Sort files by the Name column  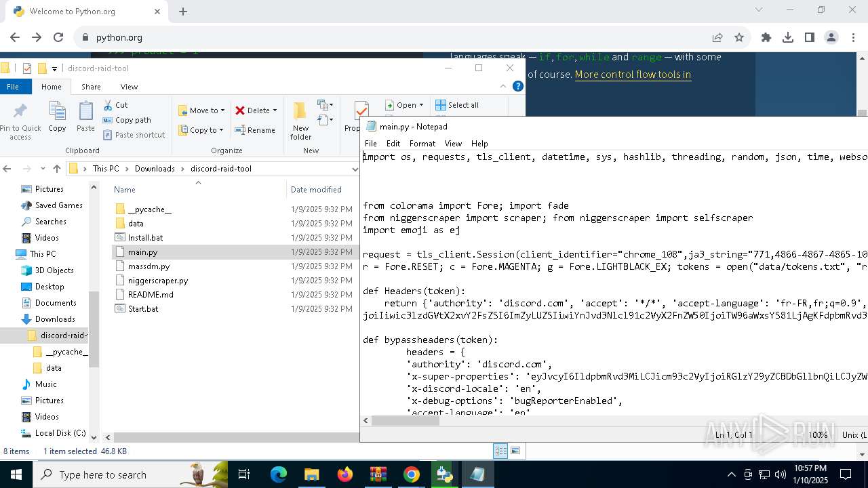(124, 190)
